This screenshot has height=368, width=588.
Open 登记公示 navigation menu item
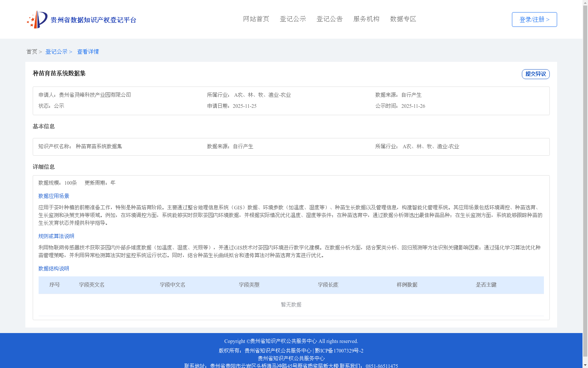click(x=293, y=19)
